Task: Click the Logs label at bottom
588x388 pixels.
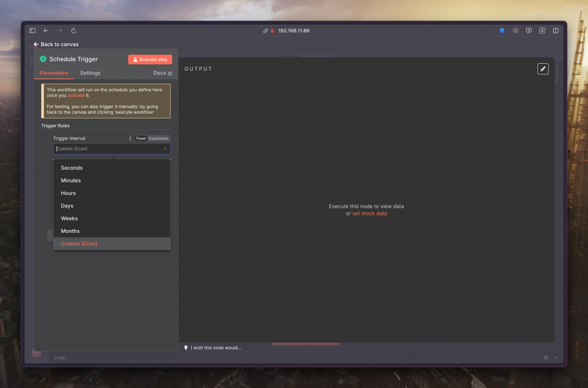Action: [x=60, y=358]
